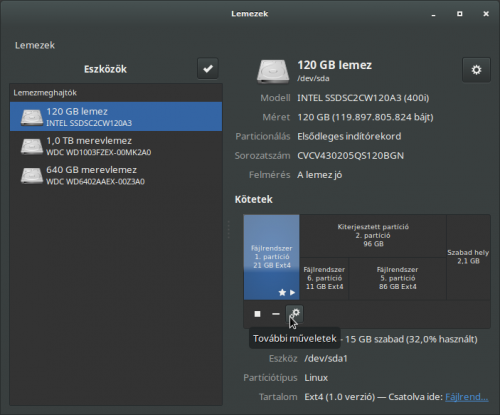Click the Lemezek menu label

tap(35, 45)
